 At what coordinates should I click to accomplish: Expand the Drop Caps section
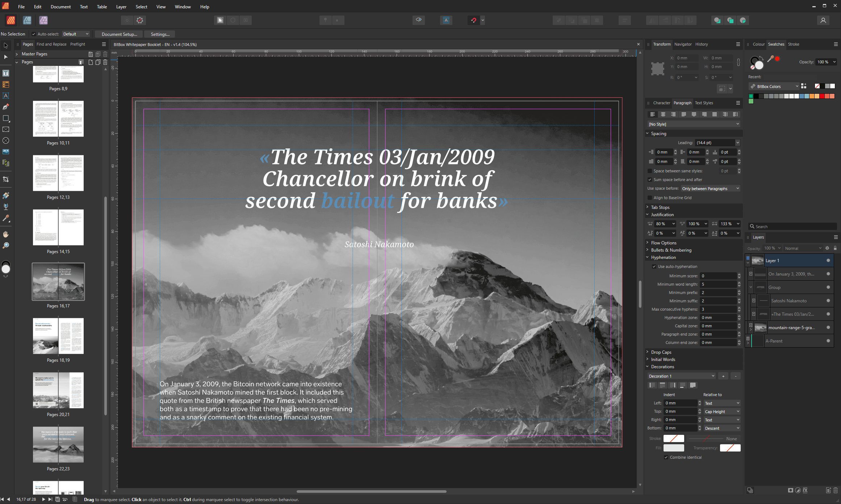click(647, 352)
